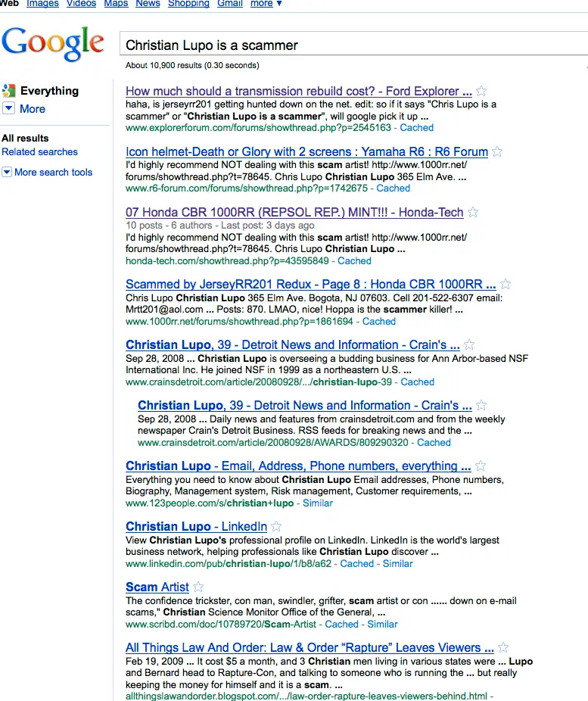Open Cached link for honda-tech.com result
The height and width of the screenshot is (701, 588).
(354, 261)
